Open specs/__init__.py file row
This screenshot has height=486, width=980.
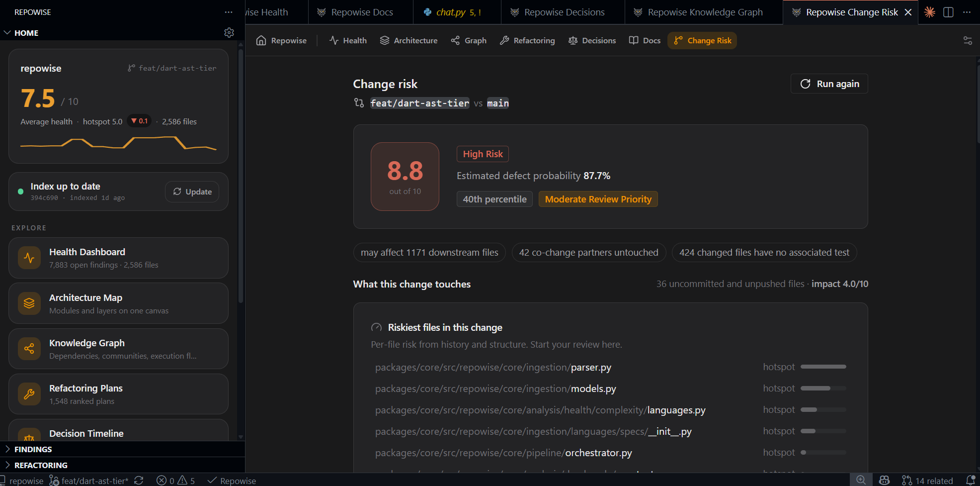click(x=610, y=431)
